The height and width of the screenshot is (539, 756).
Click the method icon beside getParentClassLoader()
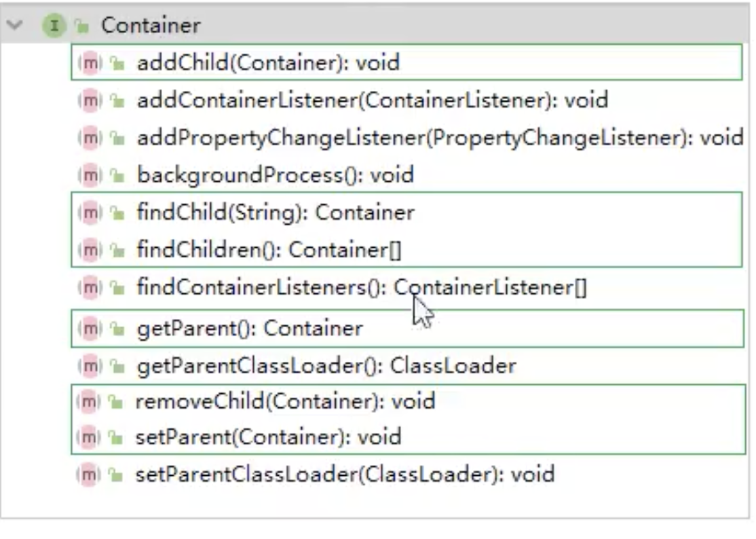[x=90, y=367]
